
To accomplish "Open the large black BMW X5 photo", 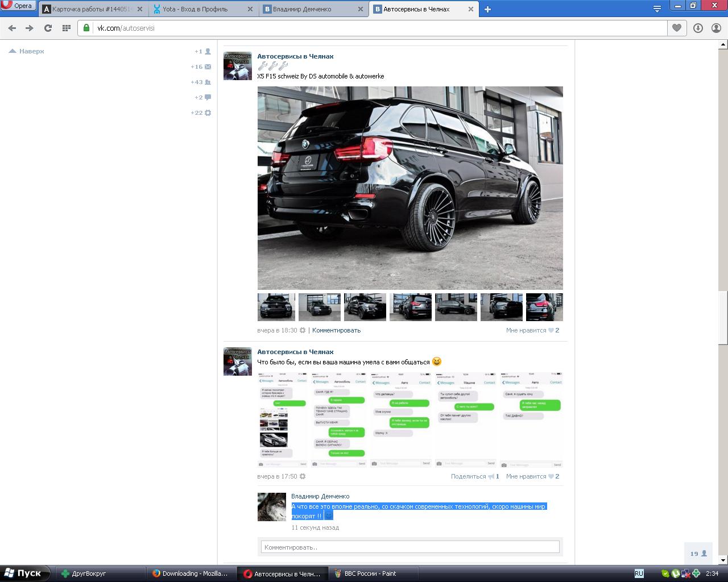I will (410, 188).
